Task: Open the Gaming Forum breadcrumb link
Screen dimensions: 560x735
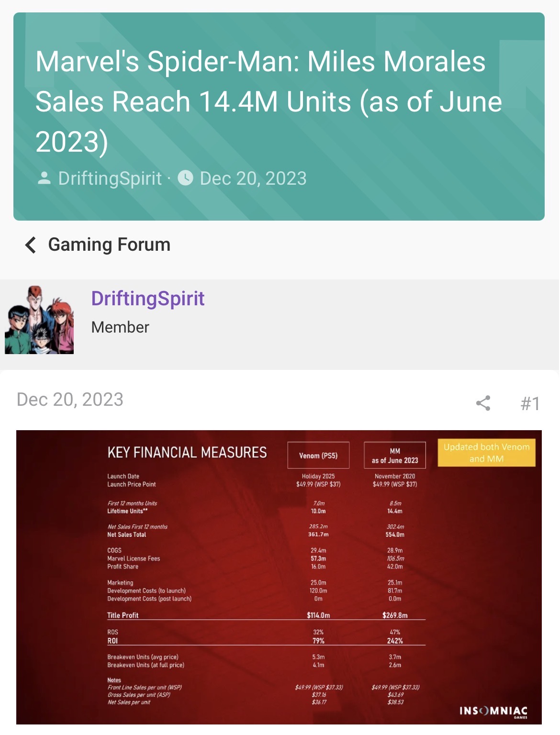Action: point(109,245)
